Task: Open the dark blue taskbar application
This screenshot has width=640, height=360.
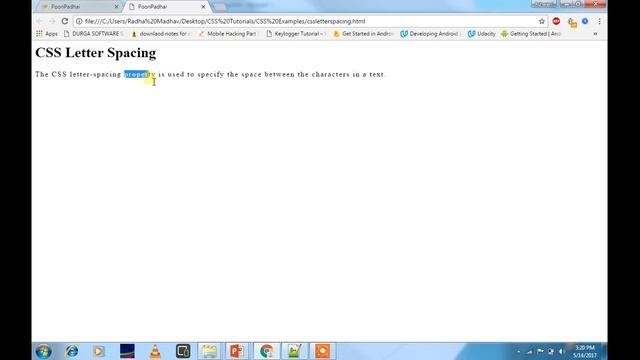Action: [x=127, y=351]
